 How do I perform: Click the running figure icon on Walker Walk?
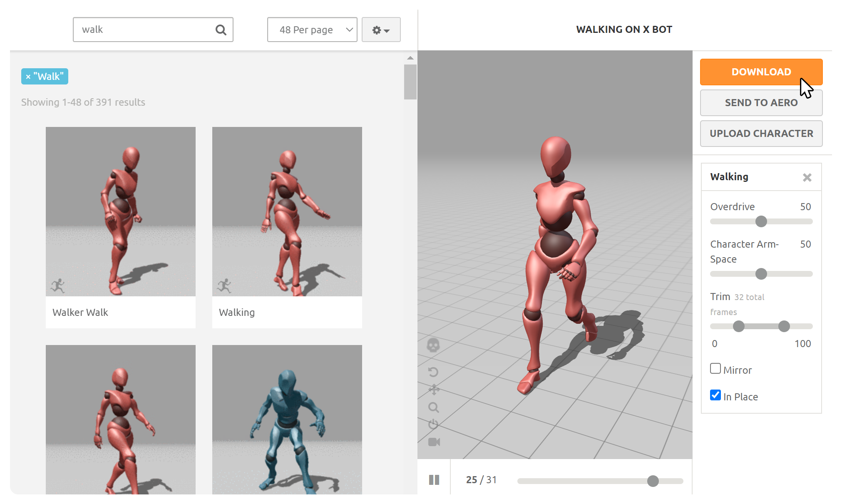[58, 286]
